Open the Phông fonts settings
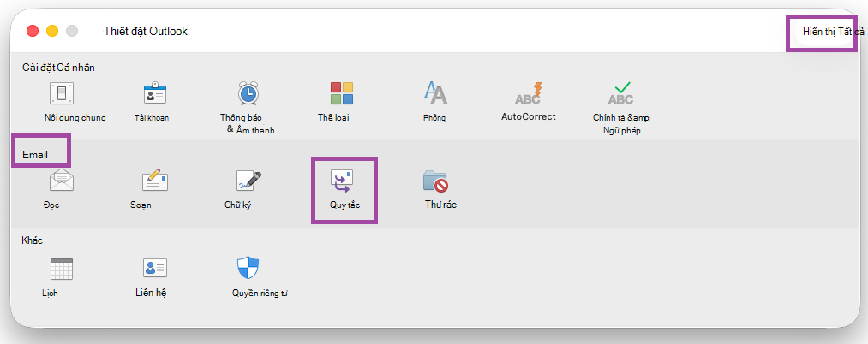868x344 pixels. (435, 94)
